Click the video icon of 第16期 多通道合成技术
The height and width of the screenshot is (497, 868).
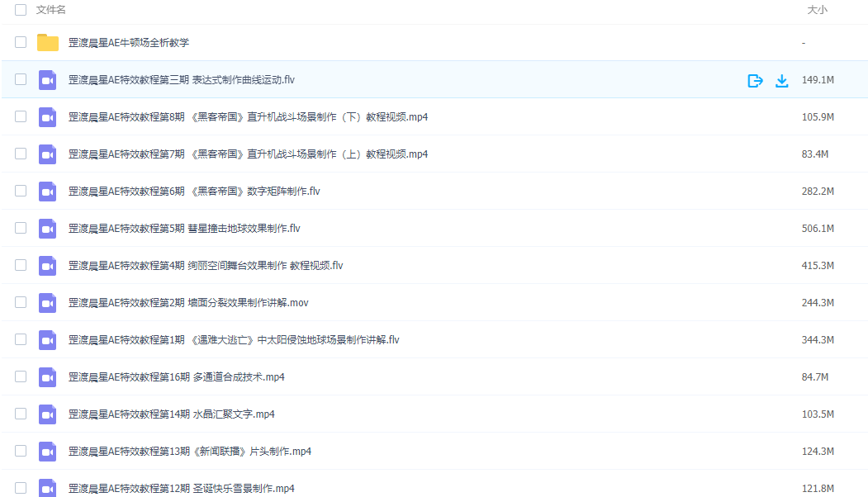click(47, 376)
